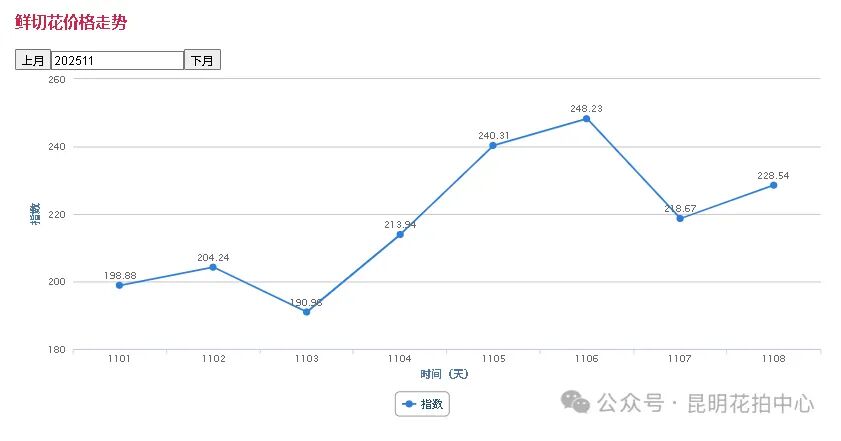Click the 1108 x-axis date label
The height and width of the screenshot is (441, 841).
(773, 358)
